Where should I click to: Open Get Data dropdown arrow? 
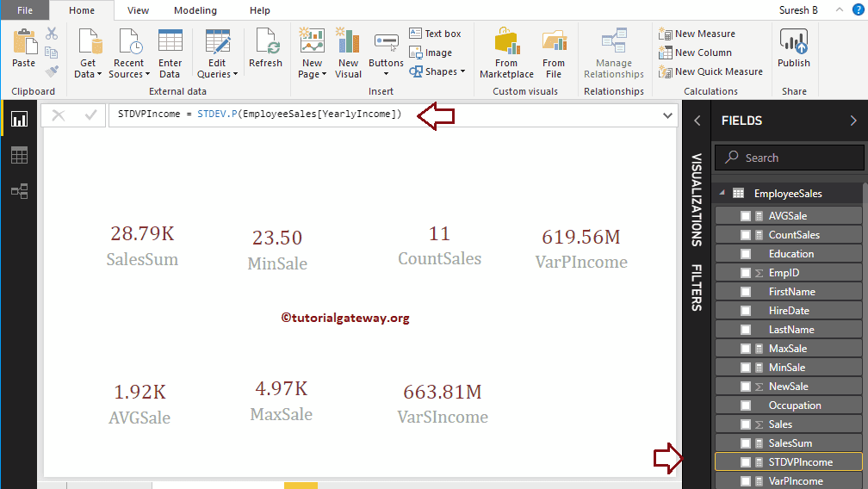(99, 75)
